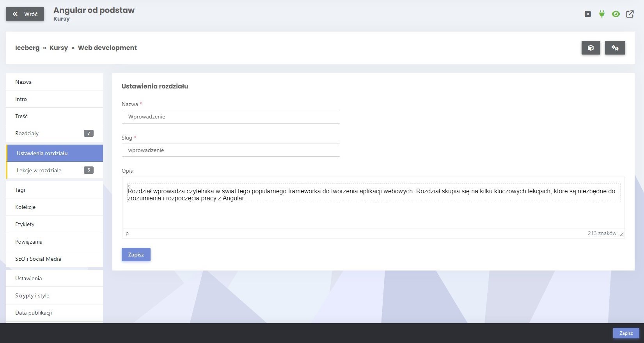Open Skrypty i style sidebar section
Viewport: 644px width, 343px height.
point(55,295)
